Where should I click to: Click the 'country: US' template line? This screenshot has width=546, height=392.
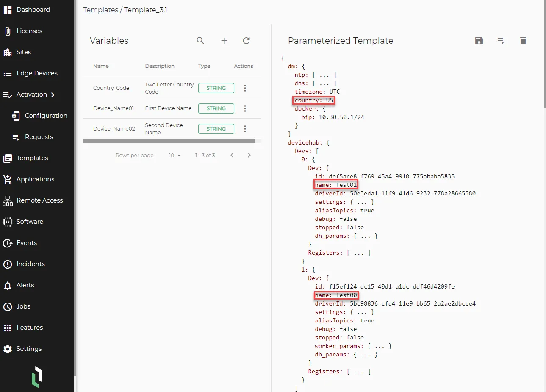click(x=313, y=100)
